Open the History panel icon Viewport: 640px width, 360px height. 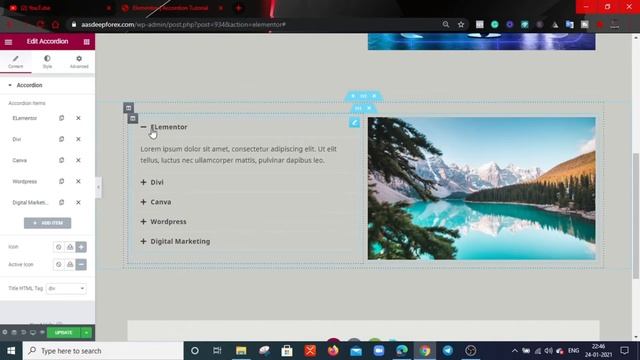[23, 333]
